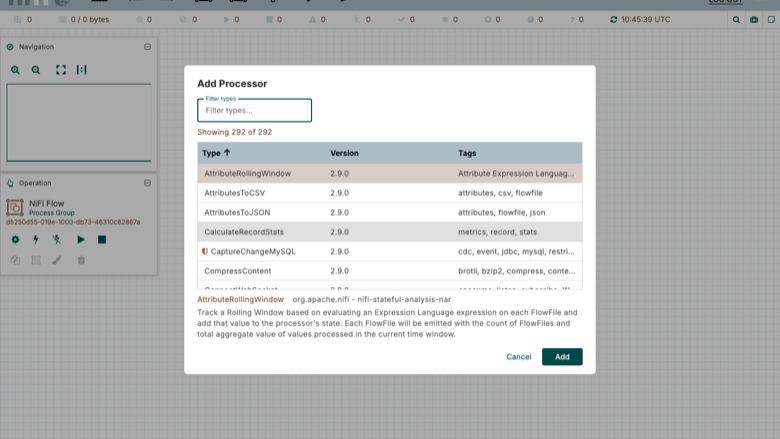Click the Copy icon in Operation panel
The height and width of the screenshot is (439, 780).
coord(15,260)
